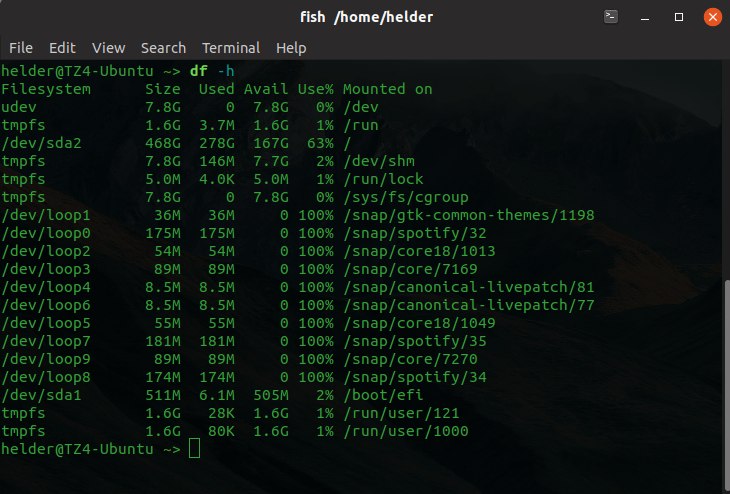The height and width of the screenshot is (494, 730).
Task: Click the 'Use%' column header
Action: (316, 89)
